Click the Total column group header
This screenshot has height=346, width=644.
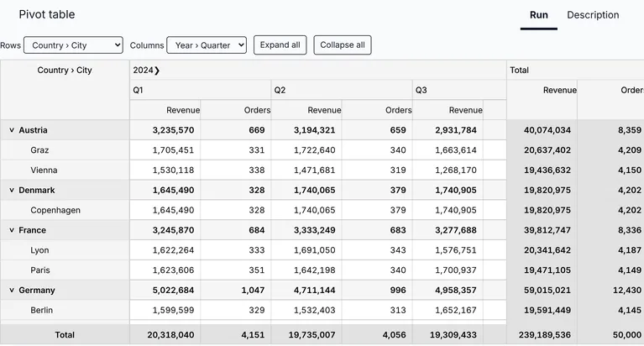[575, 71]
